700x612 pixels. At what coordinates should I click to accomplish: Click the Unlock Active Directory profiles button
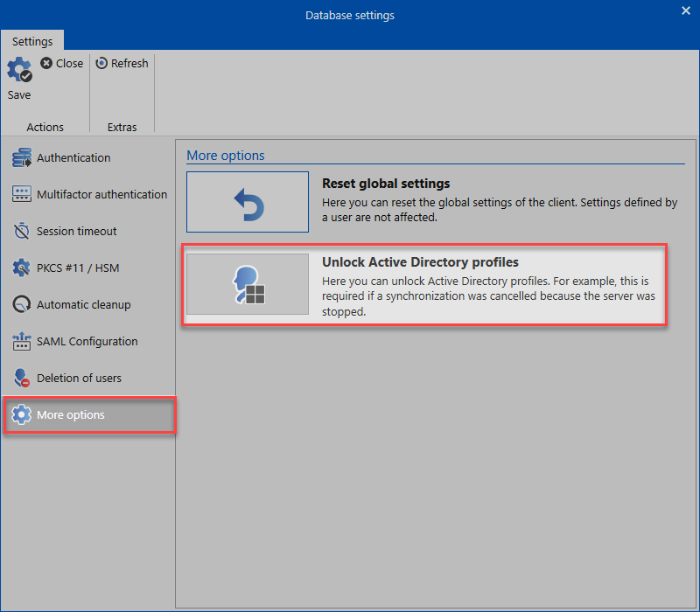[x=248, y=284]
